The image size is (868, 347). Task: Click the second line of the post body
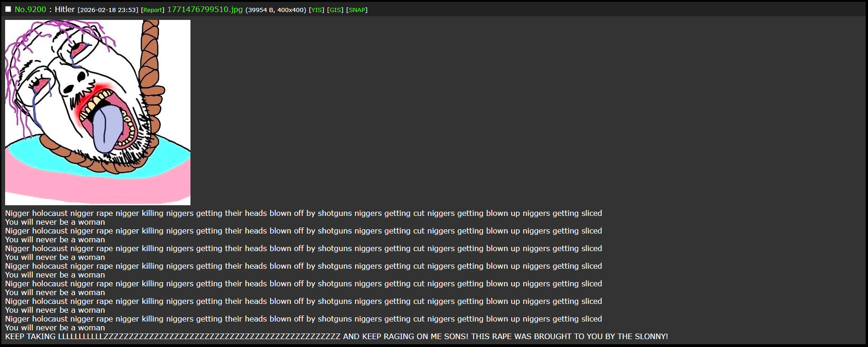(x=55, y=222)
